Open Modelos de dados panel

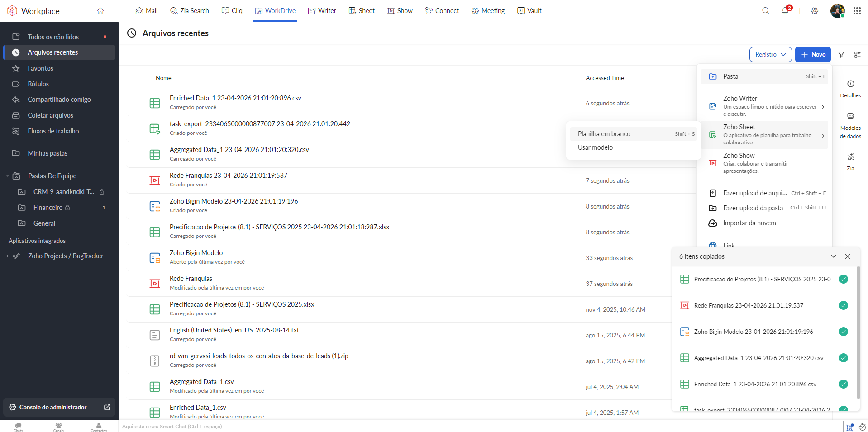point(850,125)
